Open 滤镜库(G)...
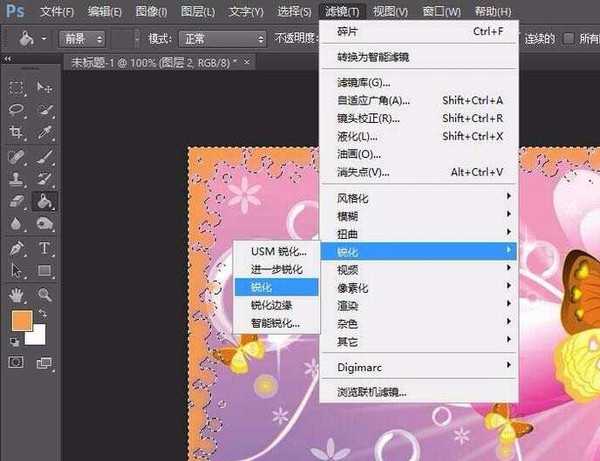600x461 pixels. pyautogui.click(x=419, y=82)
